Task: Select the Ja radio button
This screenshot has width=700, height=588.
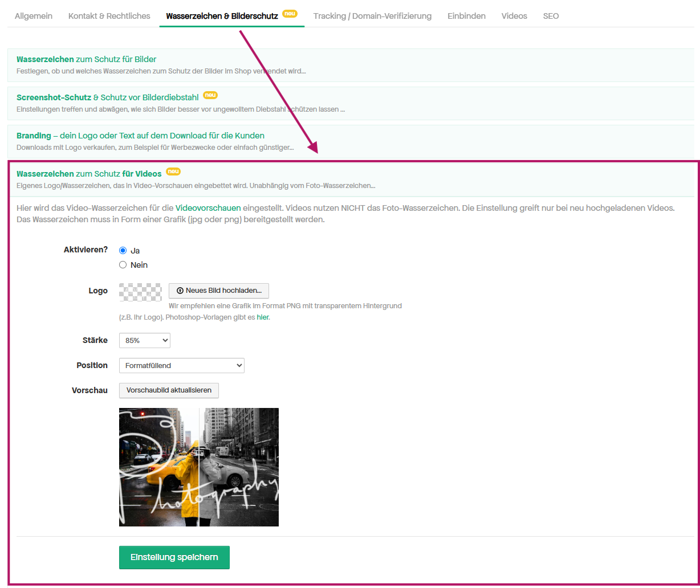Action: (123, 250)
